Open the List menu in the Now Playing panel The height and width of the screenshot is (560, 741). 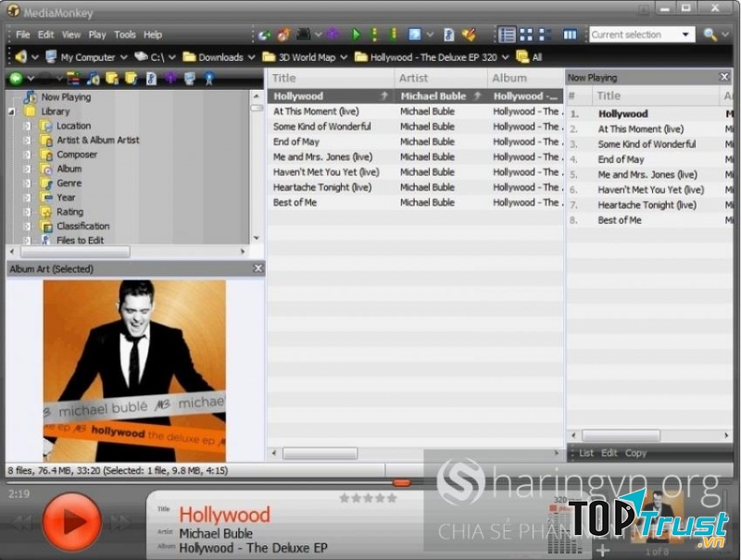pyautogui.click(x=586, y=453)
